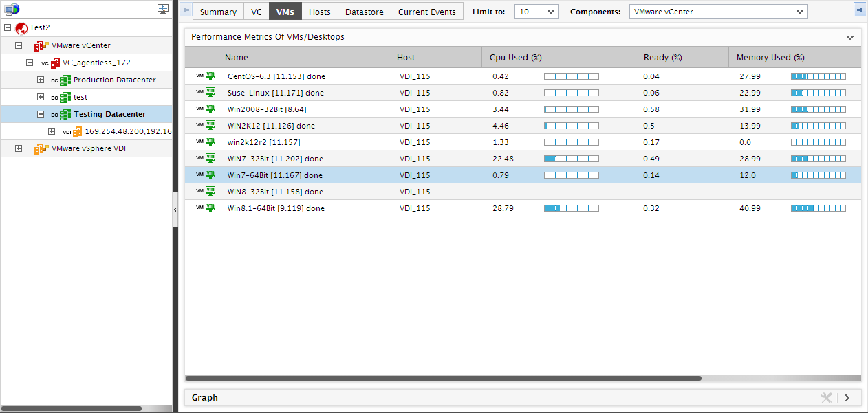Click the VC_agentless_172 node icon

[x=55, y=63]
